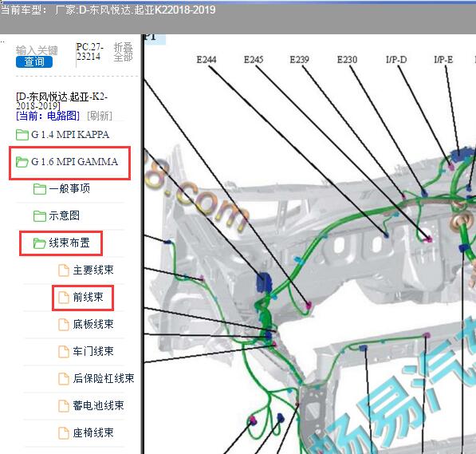The height and width of the screenshot is (454, 476).
Task: Click the document icon beside 底板线束
Action: (x=64, y=324)
